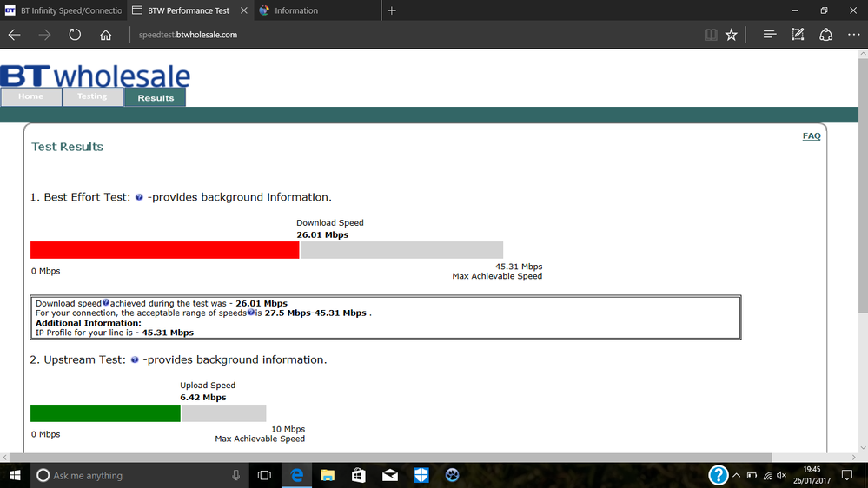Image resolution: width=868 pixels, height=488 pixels.
Task: Click acceptable range of speeds help icon
Action: (x=251, y=312)
